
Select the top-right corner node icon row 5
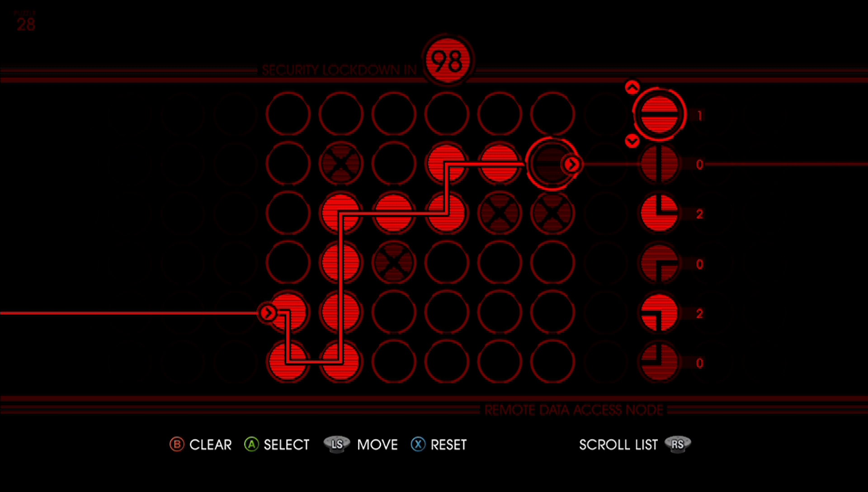pos(656,312)
